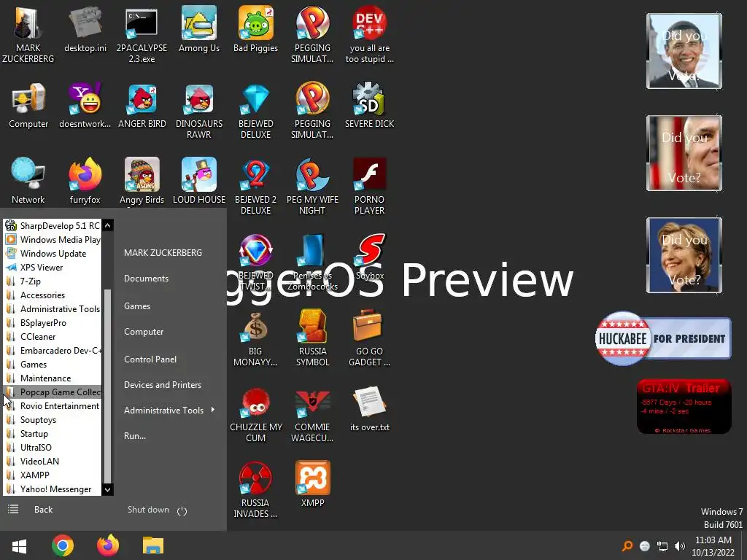The height and width of the screenshot is (560, 747).
Task: Expand the Administrative Tools folder in programs list
Action: click(53, 308)
